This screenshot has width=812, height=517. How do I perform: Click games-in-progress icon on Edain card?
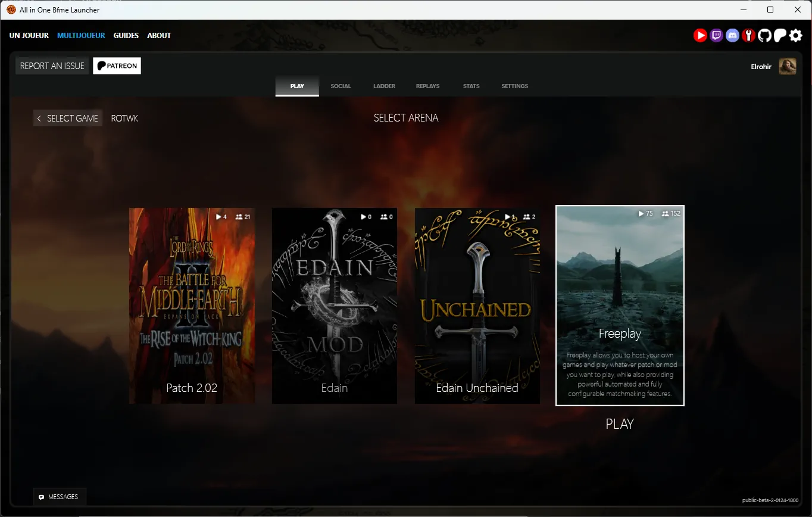(363, 217)
